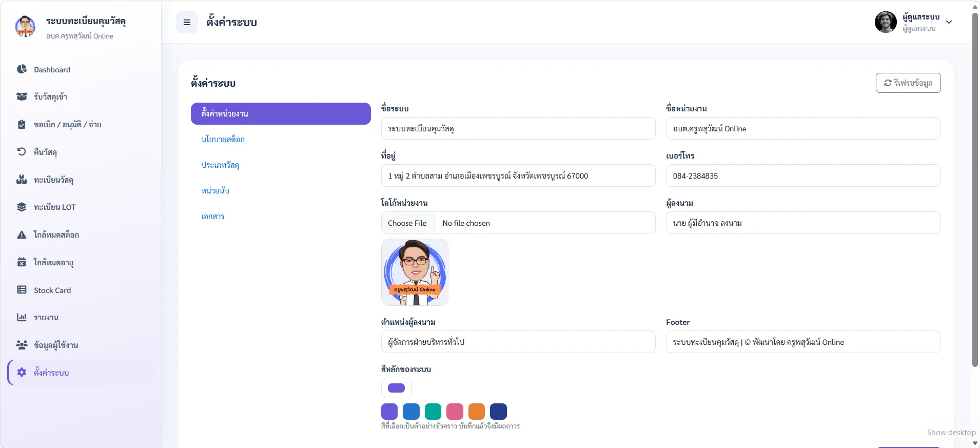Click the รีเฟรชข้อมูล button
This screenshot has width=980, height=448.
tap(908, 83)
